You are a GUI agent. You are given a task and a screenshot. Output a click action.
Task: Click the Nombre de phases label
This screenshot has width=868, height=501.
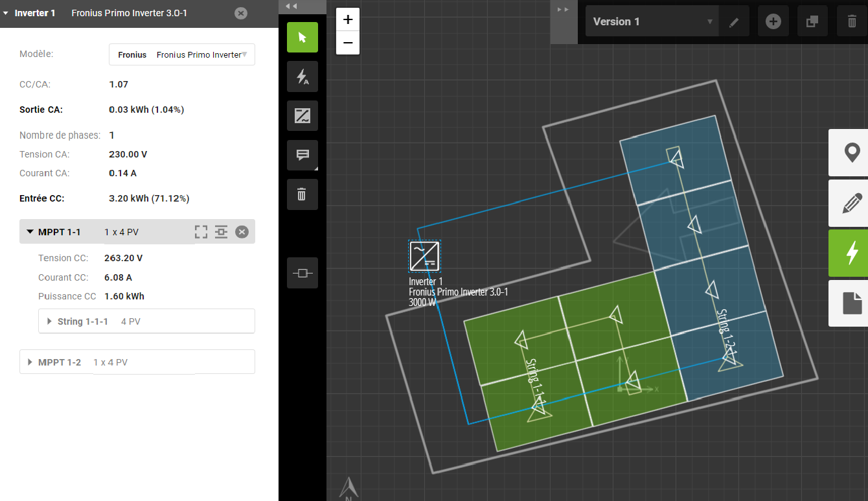(60, 135)
